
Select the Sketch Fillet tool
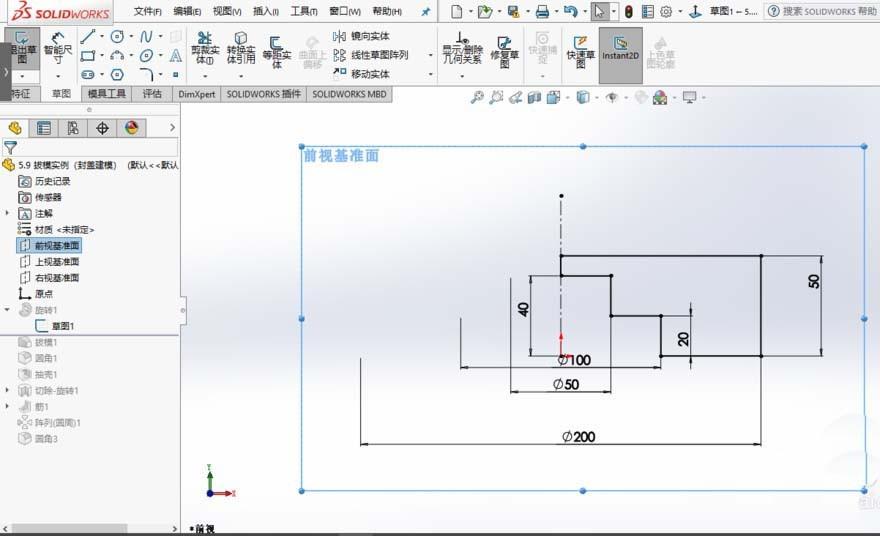coord(146,74)
